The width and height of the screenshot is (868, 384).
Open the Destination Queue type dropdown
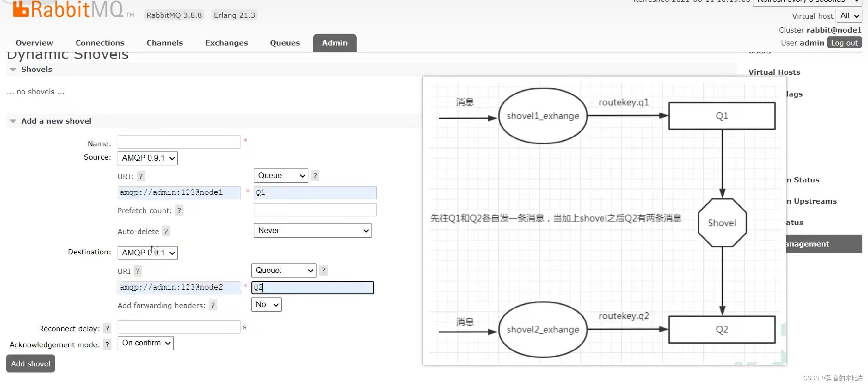point(283,271)
